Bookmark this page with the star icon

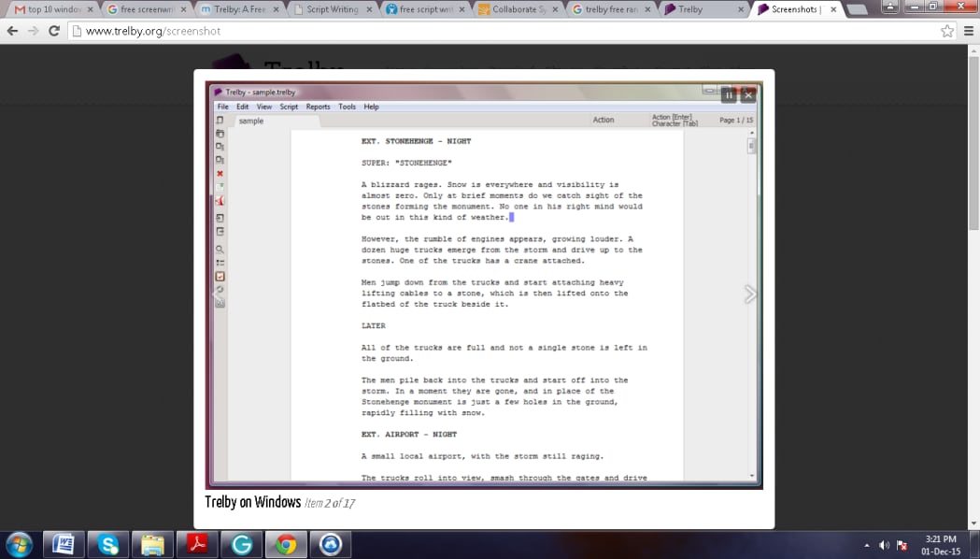[947, 31]
